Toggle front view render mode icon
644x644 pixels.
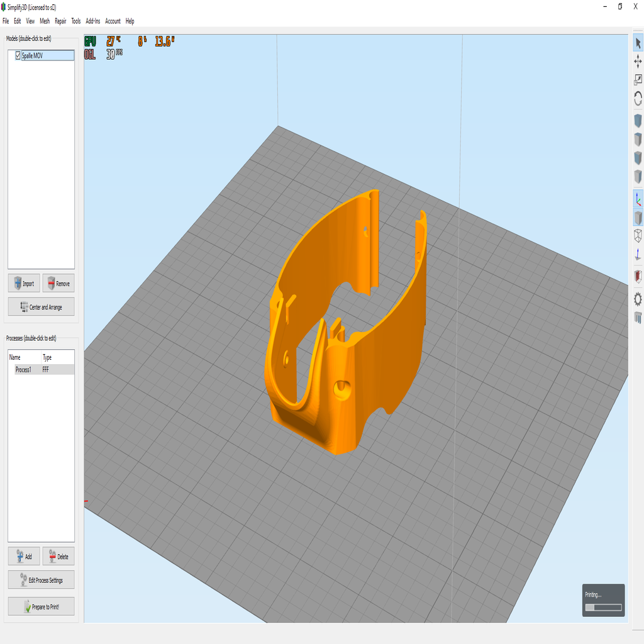[x=637, y=158]
